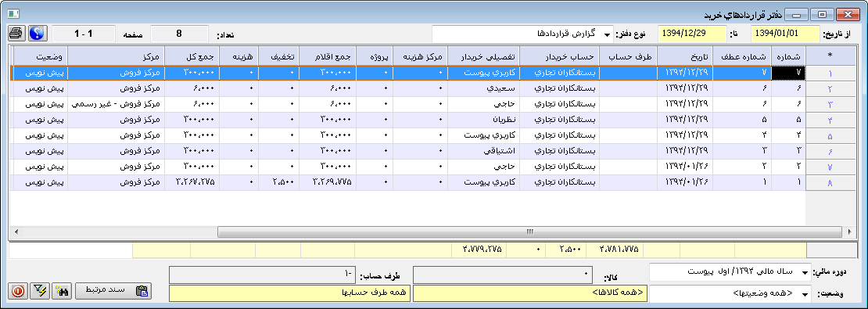Click the تعداد count box showing 8

(x=179, y=33)
